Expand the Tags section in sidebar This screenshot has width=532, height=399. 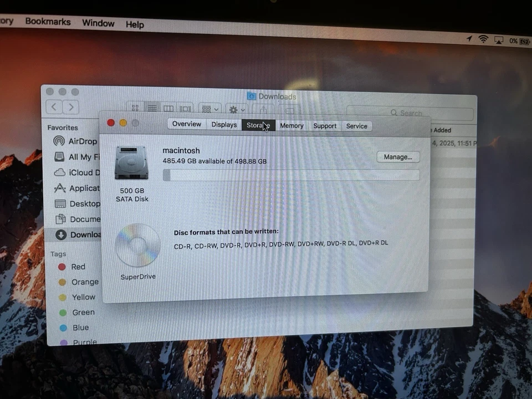point(58,254)
